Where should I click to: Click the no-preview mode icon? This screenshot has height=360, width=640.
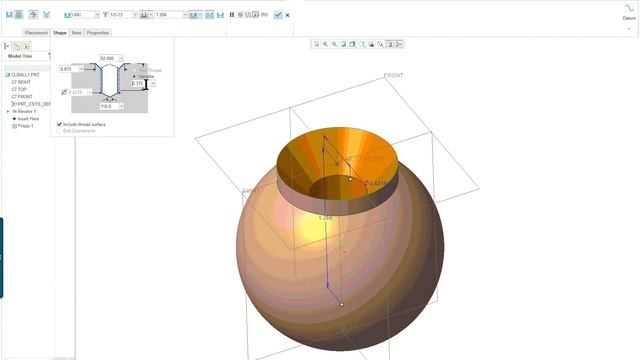click(240, 15)
